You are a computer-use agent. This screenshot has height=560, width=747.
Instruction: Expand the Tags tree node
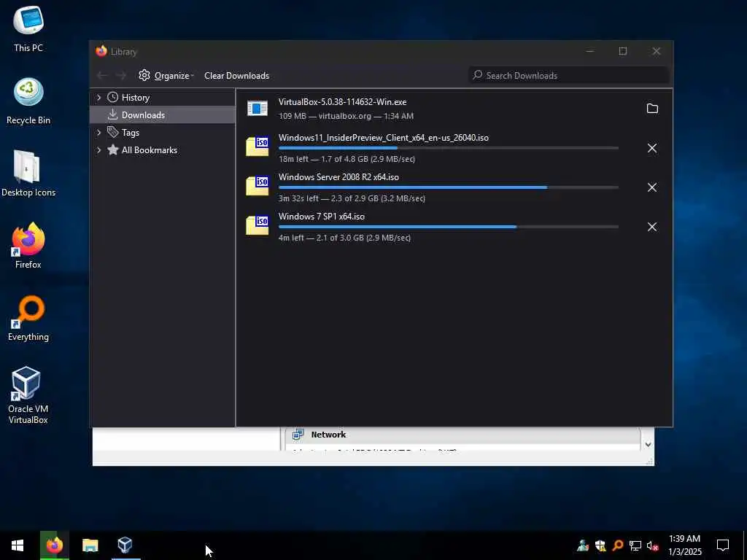[98, 132]
